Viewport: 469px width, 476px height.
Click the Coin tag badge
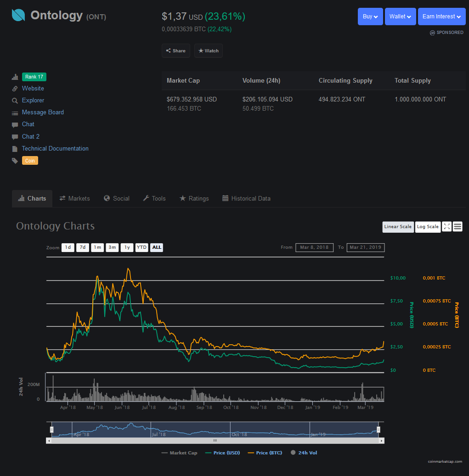click(30, 161)
